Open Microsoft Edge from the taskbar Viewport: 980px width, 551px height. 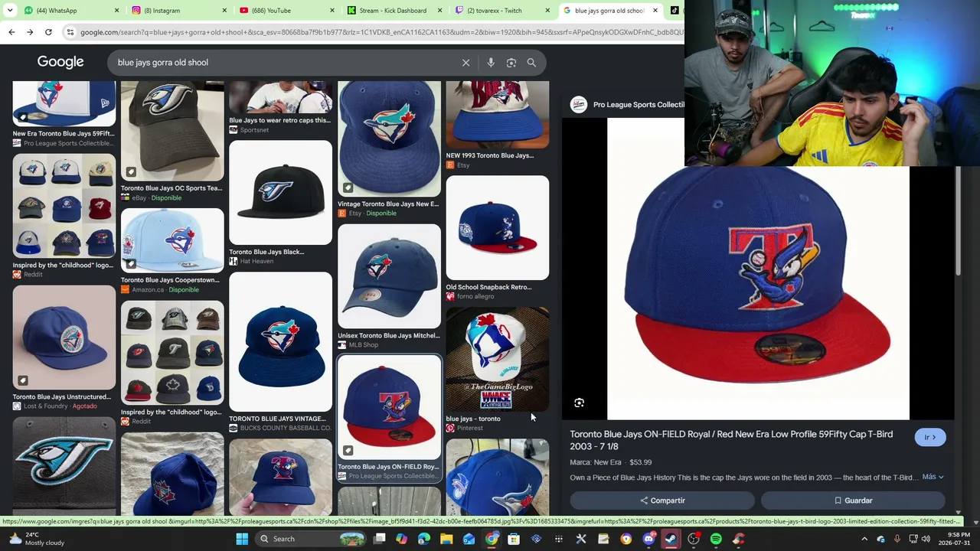click(x=424, y=539)
